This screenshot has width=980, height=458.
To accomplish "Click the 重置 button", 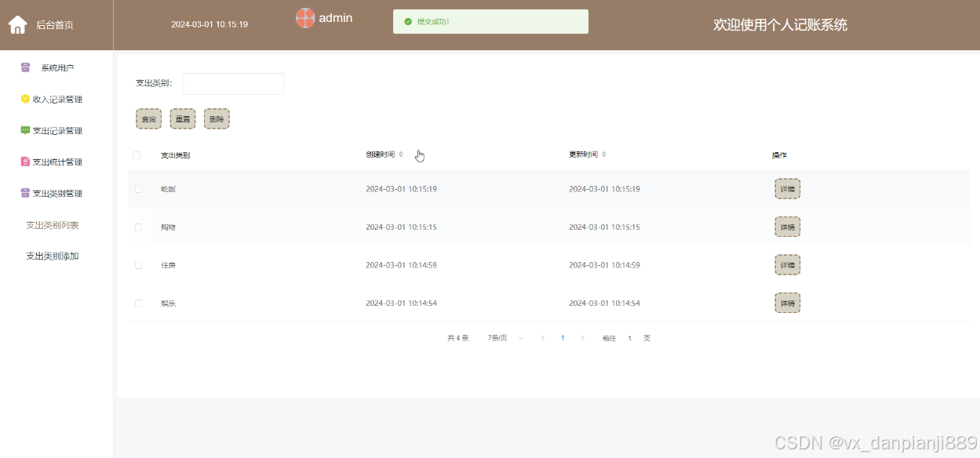I will pos(183,119).
